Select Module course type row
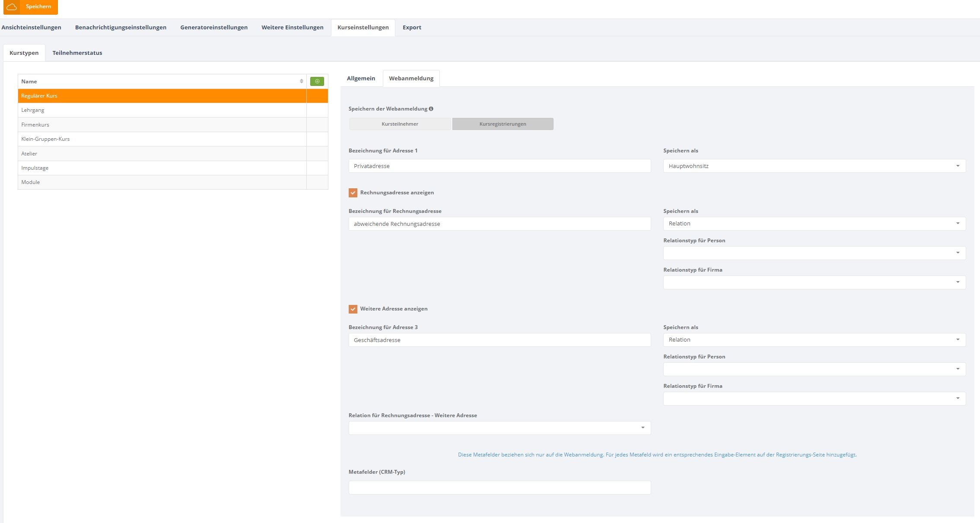Viewport: 980px width, 523px height. coord(173,182)
